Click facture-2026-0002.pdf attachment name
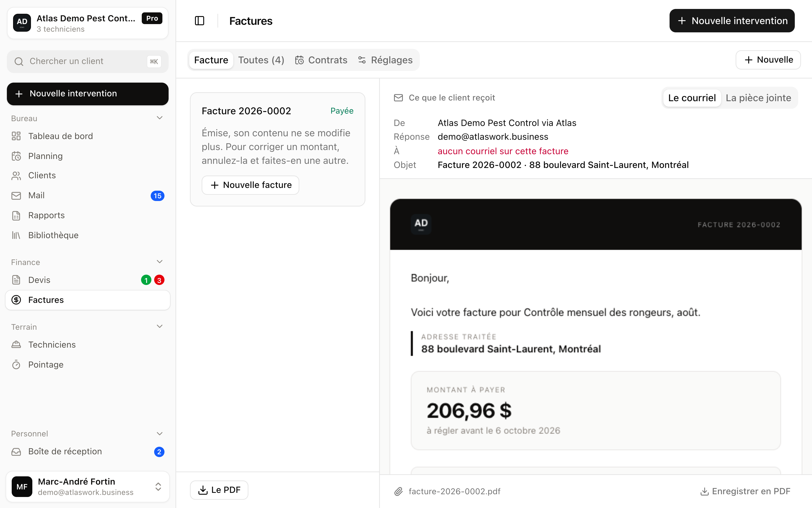The height and width of the screenshot is (508, 812). 454,491
